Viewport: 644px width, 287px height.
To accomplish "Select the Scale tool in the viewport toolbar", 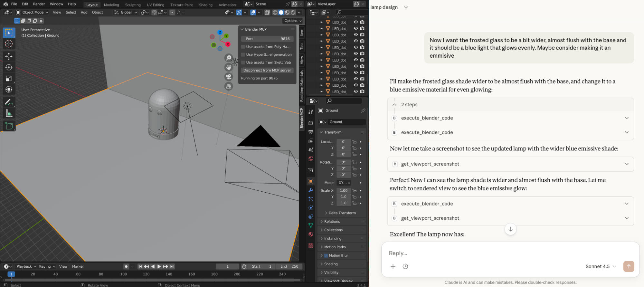I will tap(9, 78).
